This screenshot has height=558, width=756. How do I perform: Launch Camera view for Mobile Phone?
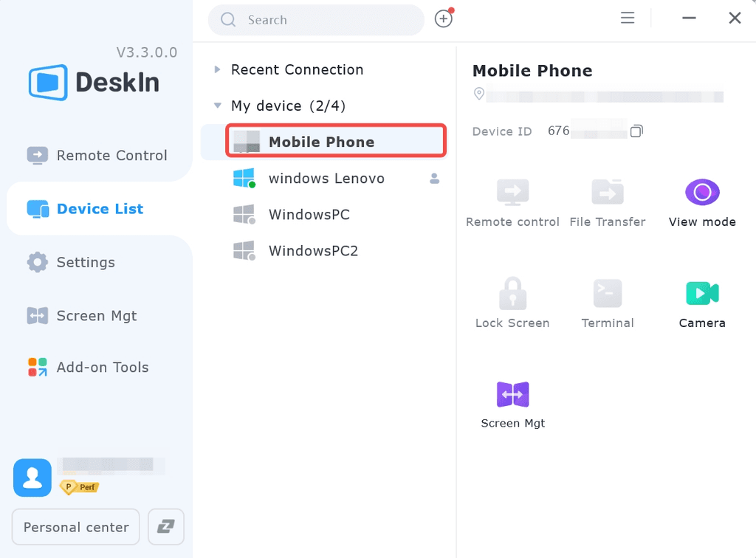[702, 292]
